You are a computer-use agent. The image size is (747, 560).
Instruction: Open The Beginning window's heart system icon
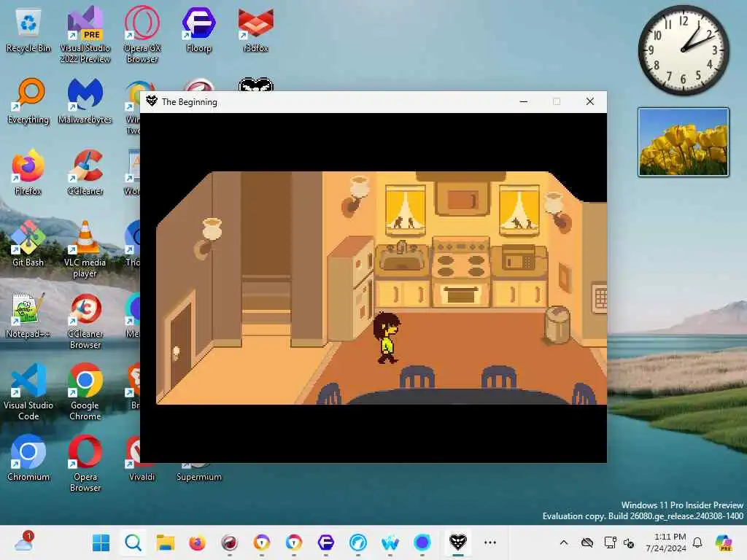tap(152, 101)
